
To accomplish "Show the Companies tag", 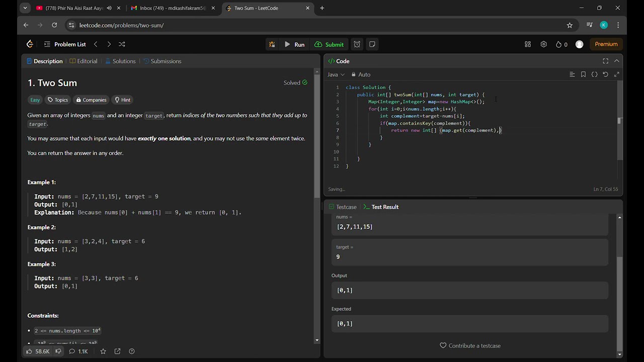I will click(91, 100).
